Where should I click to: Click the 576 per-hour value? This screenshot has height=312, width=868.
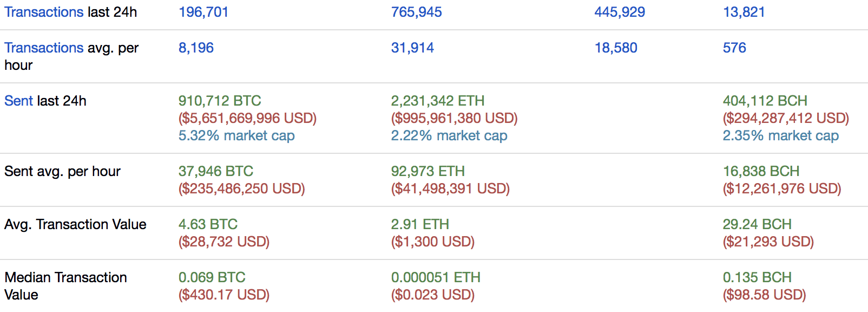pyautogui.click(x=734, y=48)
